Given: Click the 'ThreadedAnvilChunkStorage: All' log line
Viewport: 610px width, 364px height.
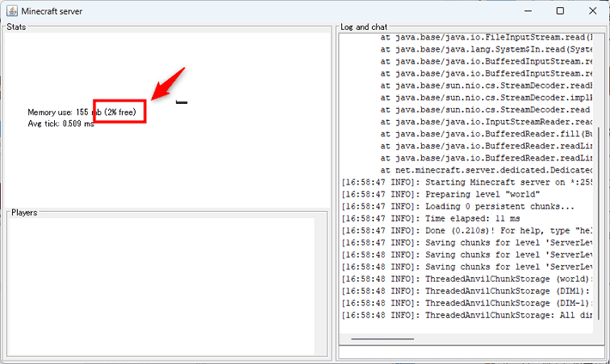Looking at the screenshot, I should (x=467, y=315).
